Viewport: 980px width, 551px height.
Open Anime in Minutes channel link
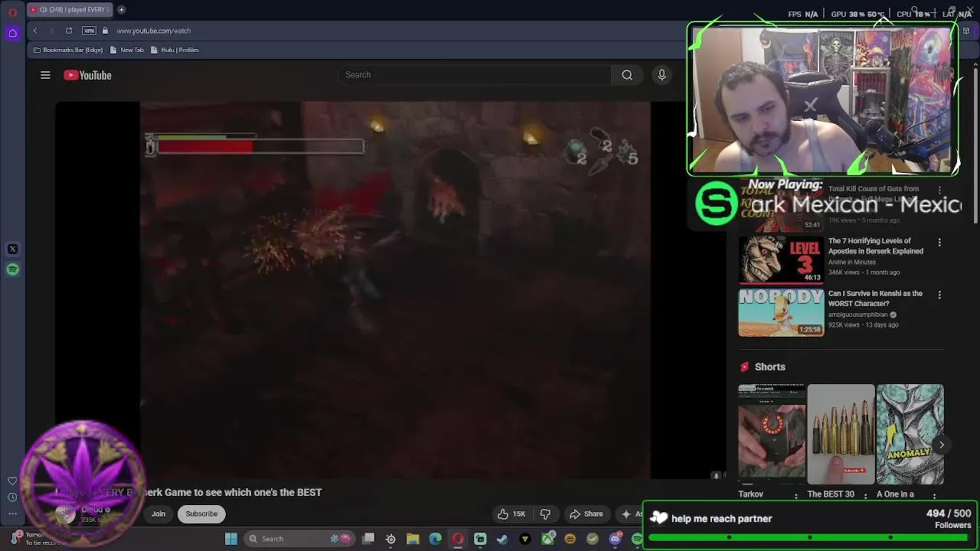pyautogui.click(x=852, y=262)
